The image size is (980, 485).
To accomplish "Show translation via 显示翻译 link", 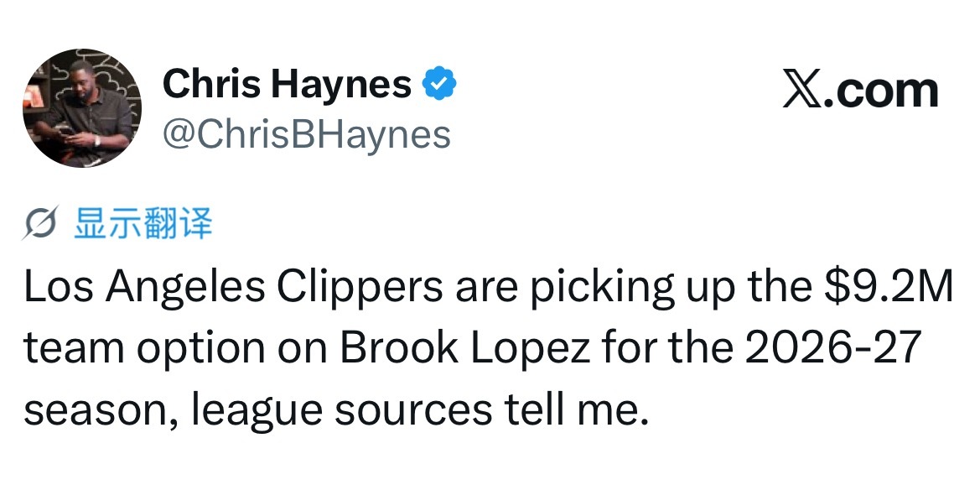I will [143, 223].
